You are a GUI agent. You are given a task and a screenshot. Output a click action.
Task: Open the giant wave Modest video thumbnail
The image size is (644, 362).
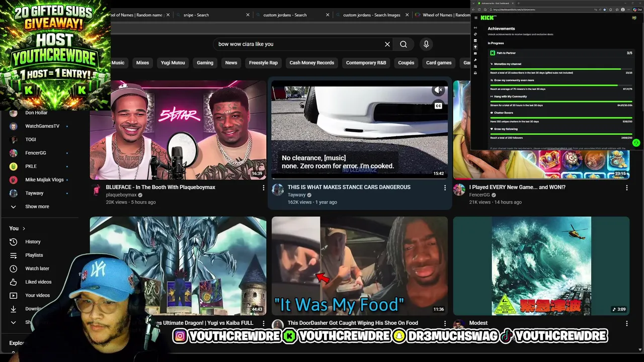tap(541, 266)
